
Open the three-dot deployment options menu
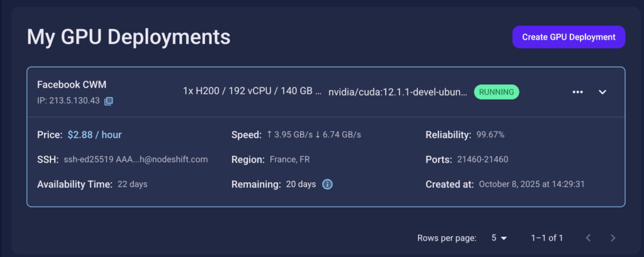pos(578,92)
